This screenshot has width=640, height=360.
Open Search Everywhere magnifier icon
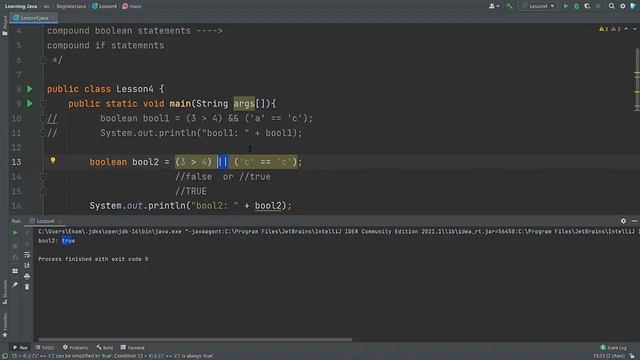(x=611, y=6)
